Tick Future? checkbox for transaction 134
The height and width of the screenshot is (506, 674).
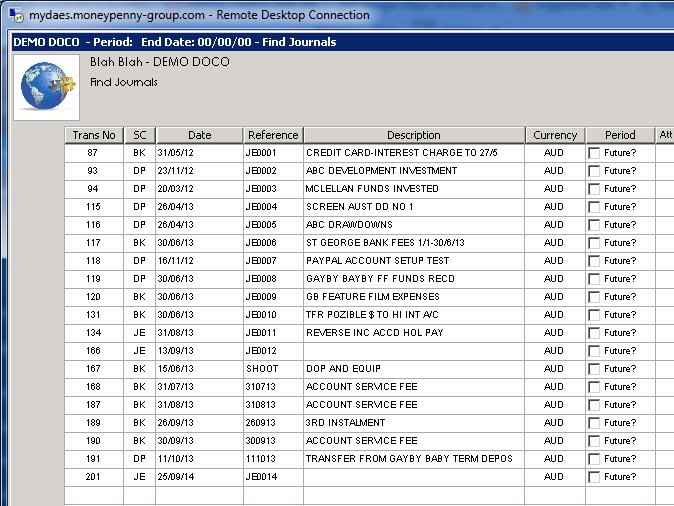coord(594,333)
